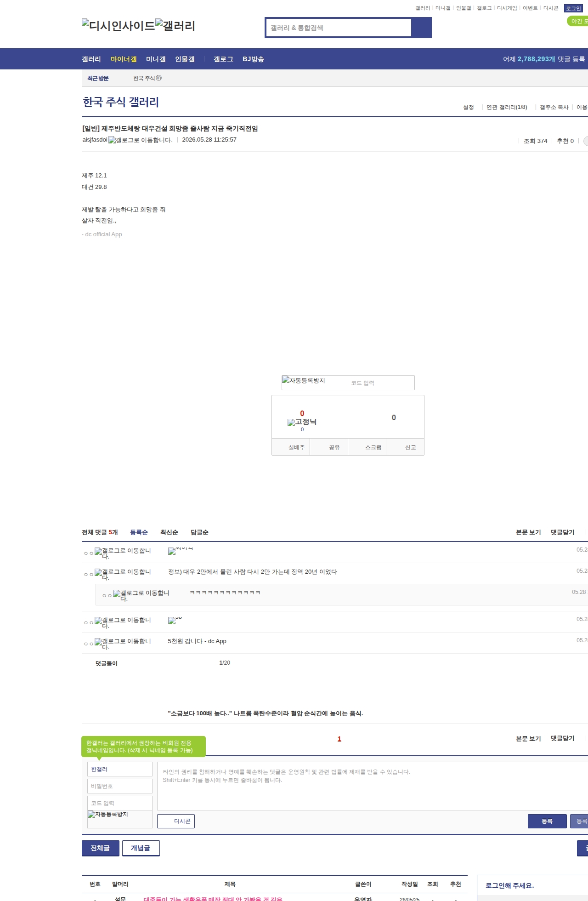The height and width of the screenshot is (901, 588).
Task: Click comment page number 1
Action: tap(339, 739)
